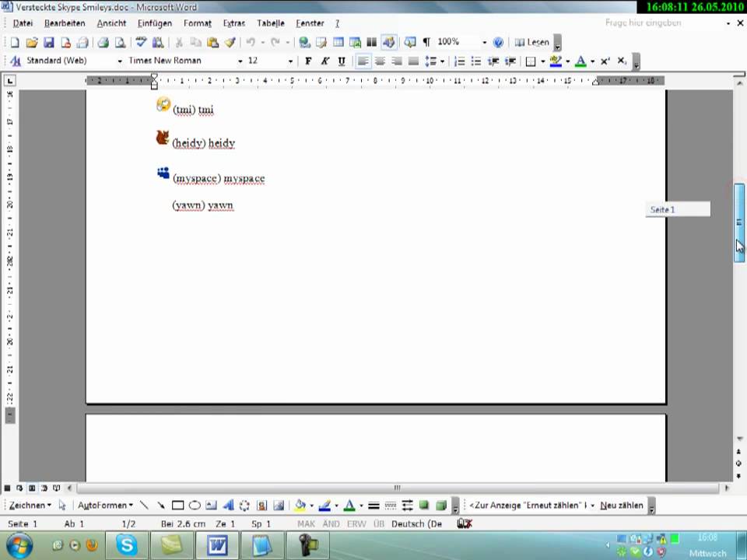The image size is (747, 560).
Task: Toggle paragraph marks display
Action: point(426,42)
